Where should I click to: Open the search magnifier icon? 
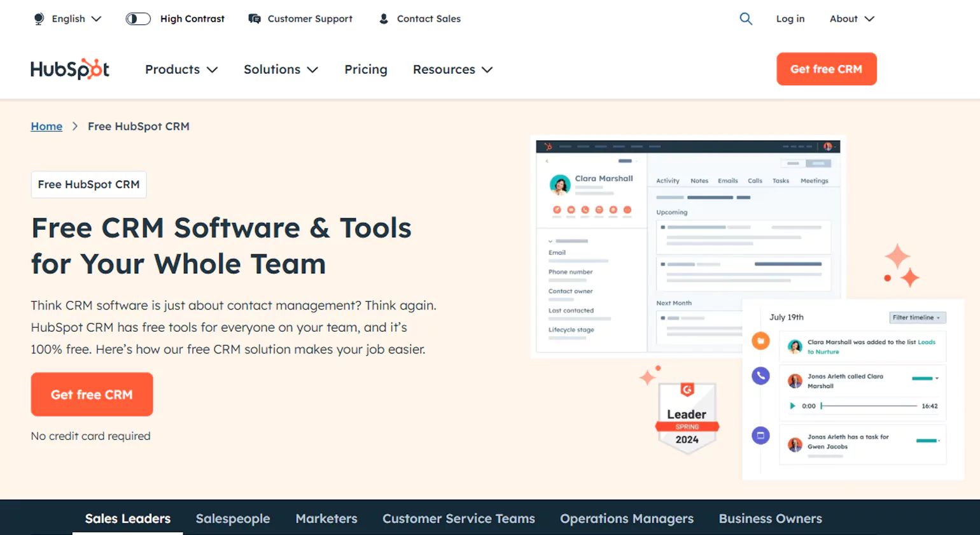coord(746,19)
